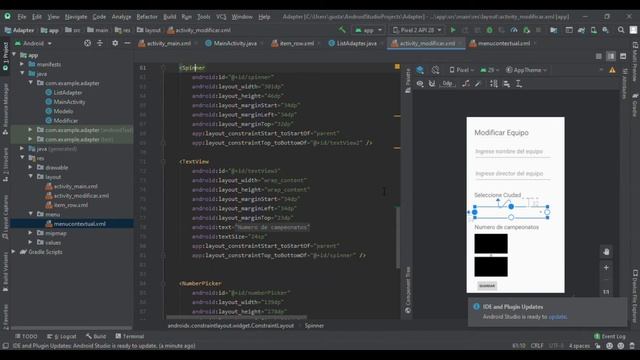Click the info icon in the update notification
Viewport: 640px width, 360px height.
[x=476, y=307]
